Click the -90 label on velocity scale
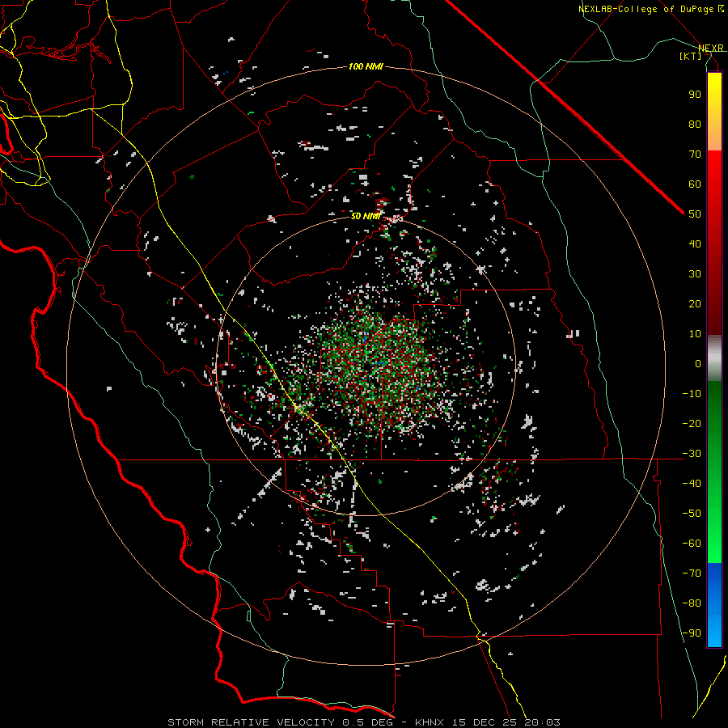This screenshot has width=728, height=728. pyautogui.click(x=692, y=633)
